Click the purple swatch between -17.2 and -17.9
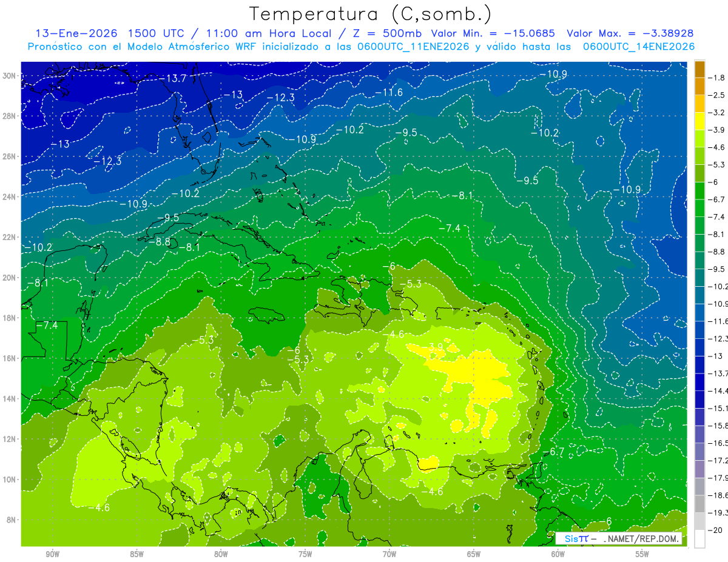Viewport: 728px width, 562px height. 699,469
